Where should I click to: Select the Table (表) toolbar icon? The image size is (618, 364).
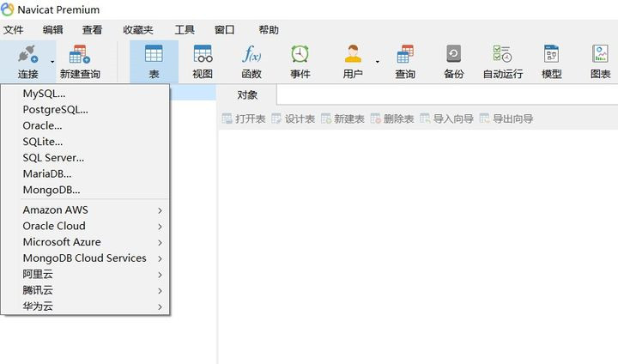click(x=154, y=53)
